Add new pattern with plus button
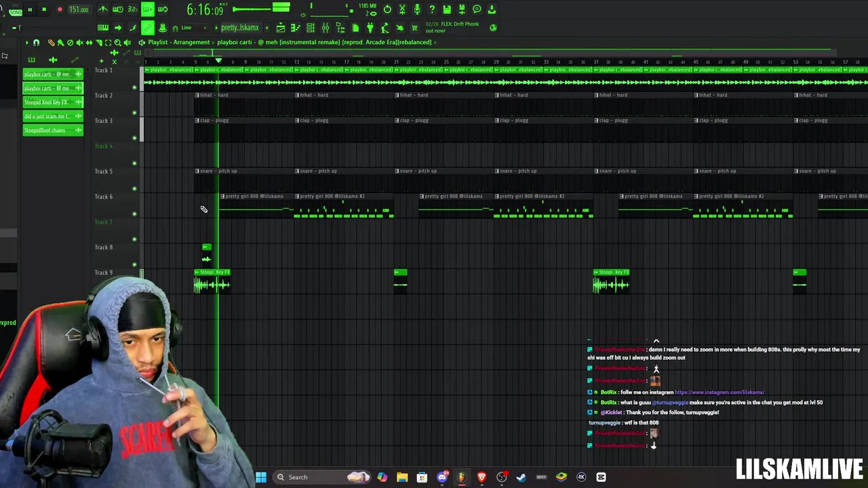The height and width of the screenshot is (488, 868). 267,28
